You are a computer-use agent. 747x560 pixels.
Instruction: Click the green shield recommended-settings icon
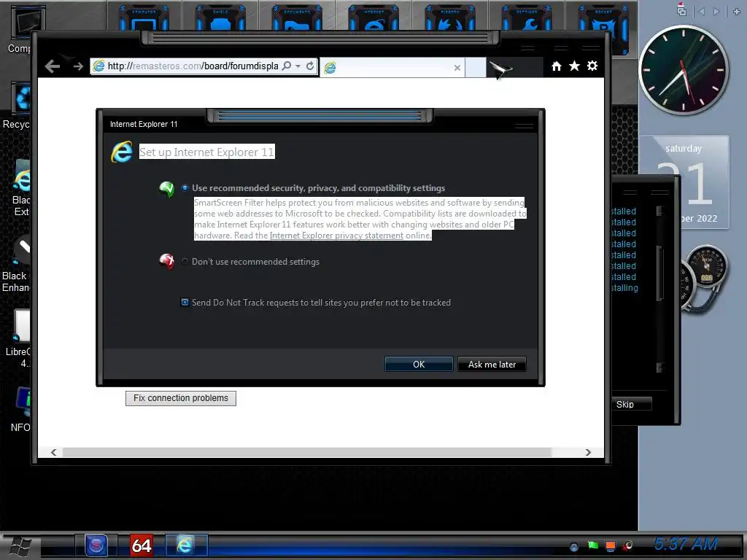coord(166,189)
